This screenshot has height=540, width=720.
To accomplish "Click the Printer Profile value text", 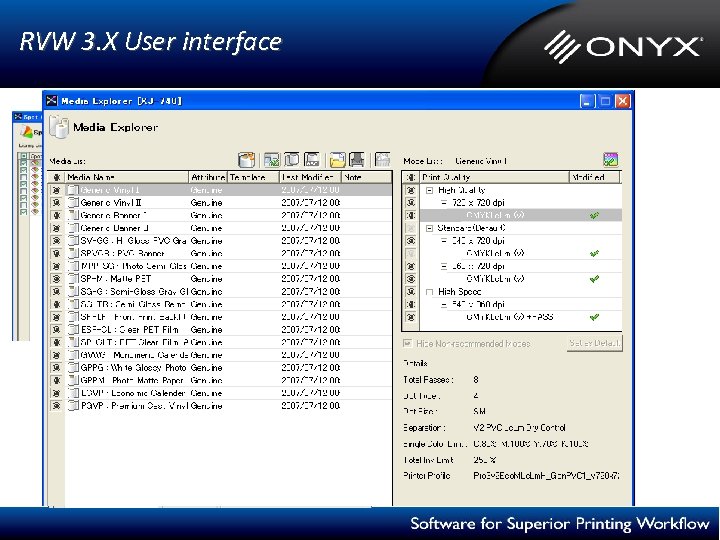I will coord(546,476).
